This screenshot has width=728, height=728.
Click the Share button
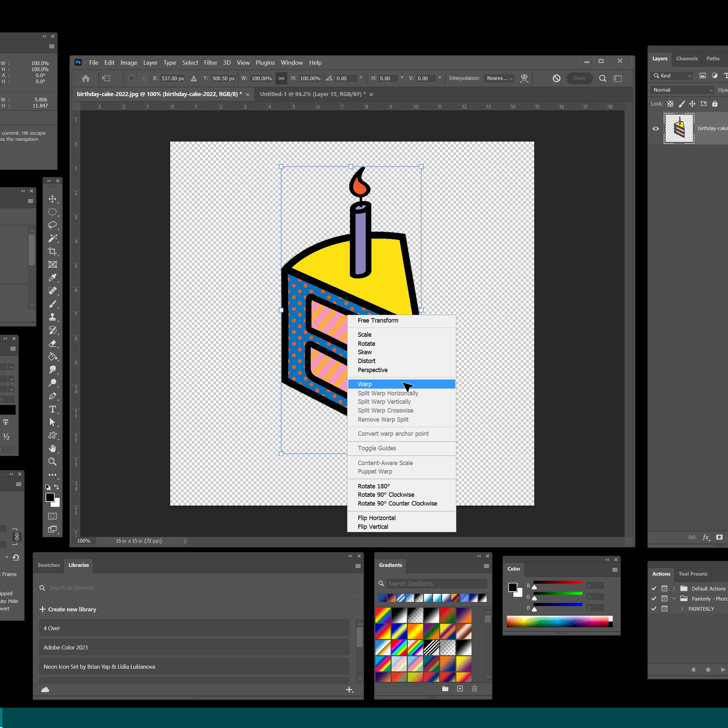tap(579, 79)
